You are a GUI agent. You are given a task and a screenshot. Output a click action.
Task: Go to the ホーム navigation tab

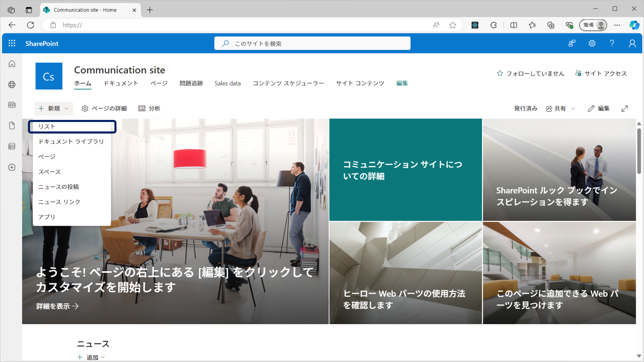83,83
